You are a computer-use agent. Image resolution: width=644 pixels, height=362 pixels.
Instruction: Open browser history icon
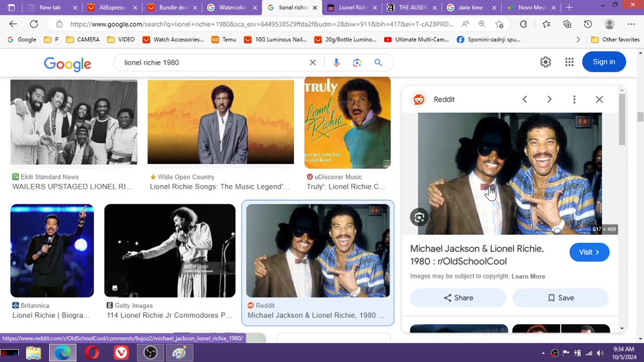click(x=588, y=24)
